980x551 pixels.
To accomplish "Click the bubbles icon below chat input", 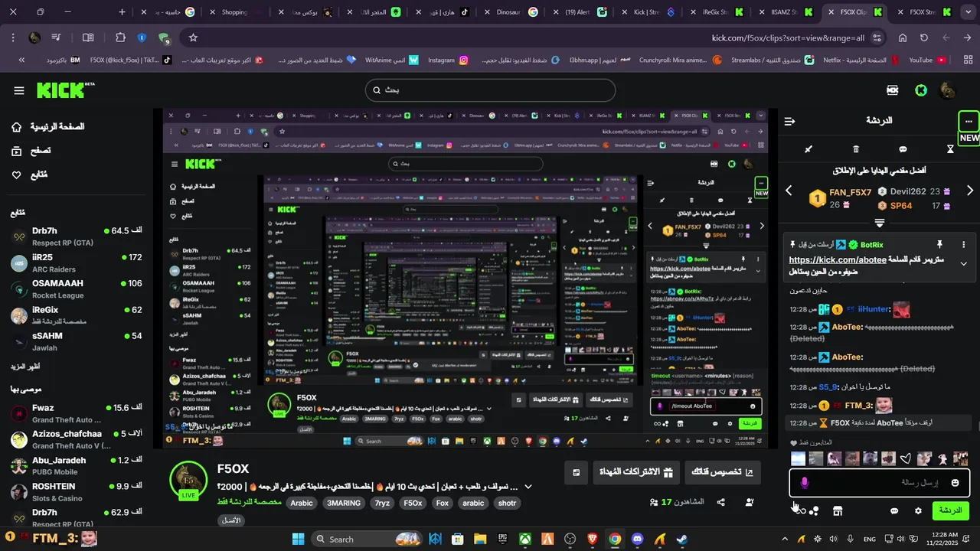I will 814,510.
